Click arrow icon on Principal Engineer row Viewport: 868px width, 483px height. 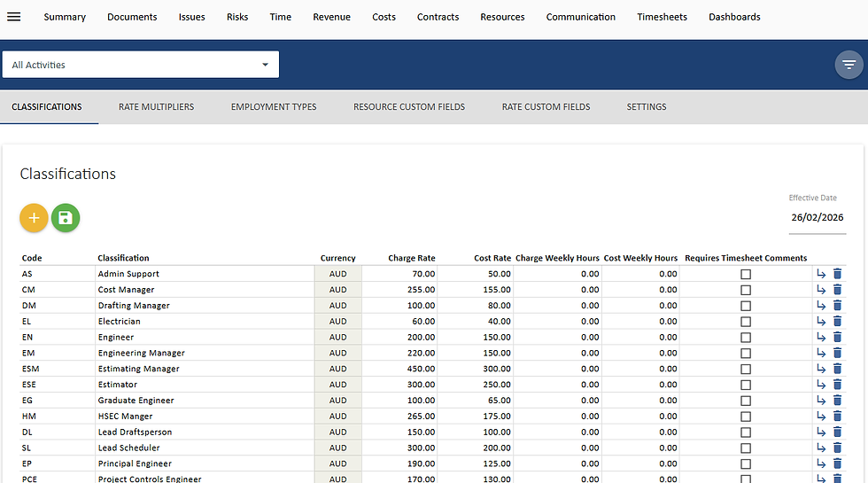[821, 464]
